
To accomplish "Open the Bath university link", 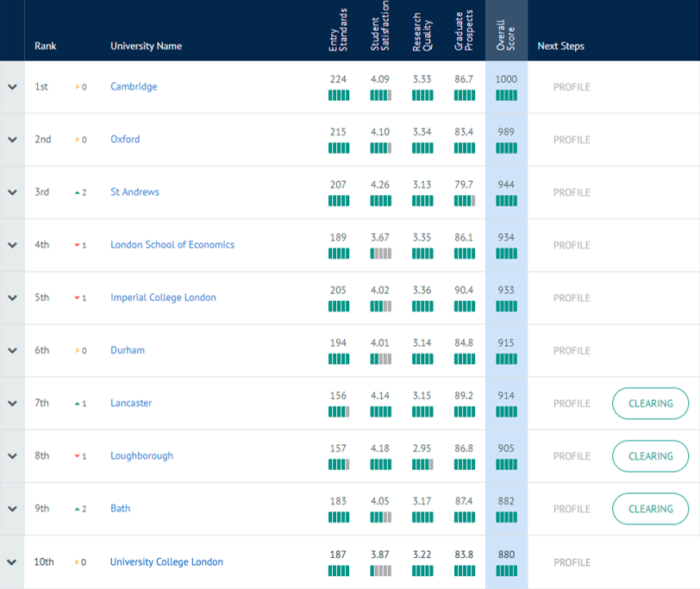I will [x=120, y=508].
